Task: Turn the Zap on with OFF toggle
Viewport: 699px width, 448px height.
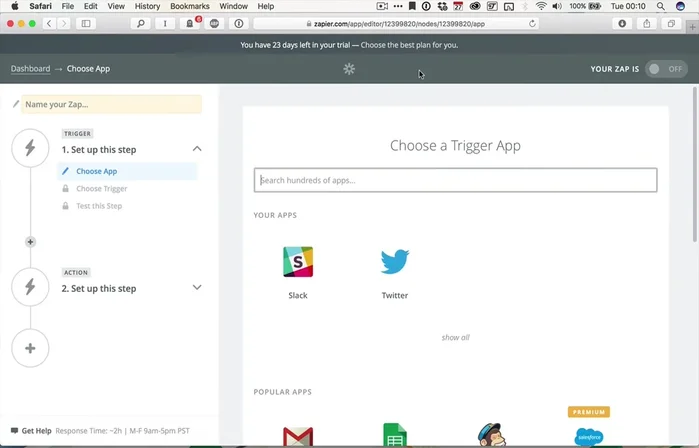Action: (666, 69)
